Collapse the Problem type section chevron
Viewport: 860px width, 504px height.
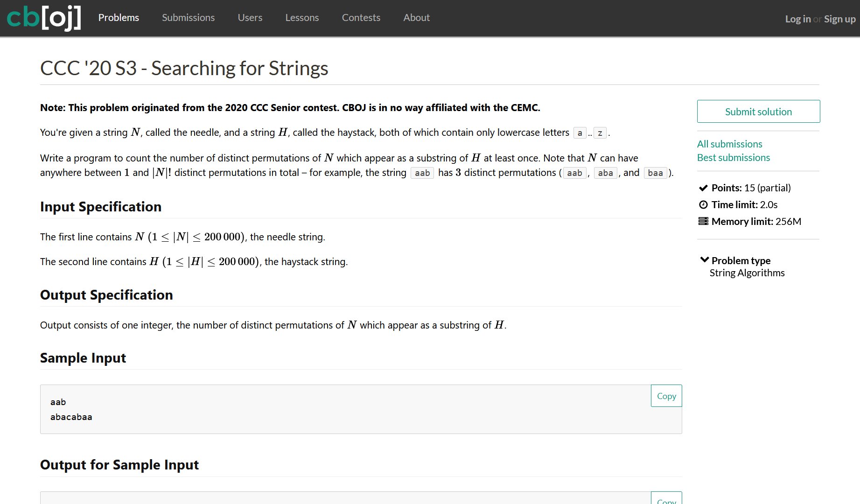pos(704,260)
